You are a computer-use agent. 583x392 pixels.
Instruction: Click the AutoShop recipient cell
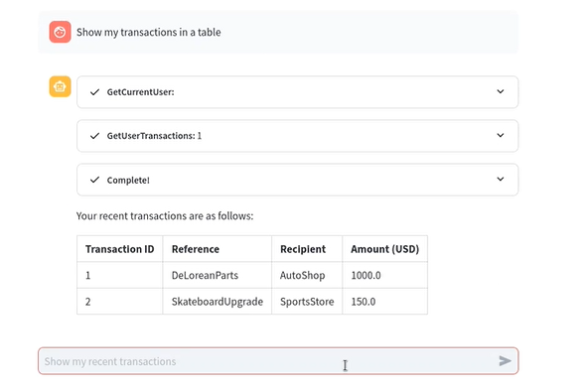click(x=307, y=275)
